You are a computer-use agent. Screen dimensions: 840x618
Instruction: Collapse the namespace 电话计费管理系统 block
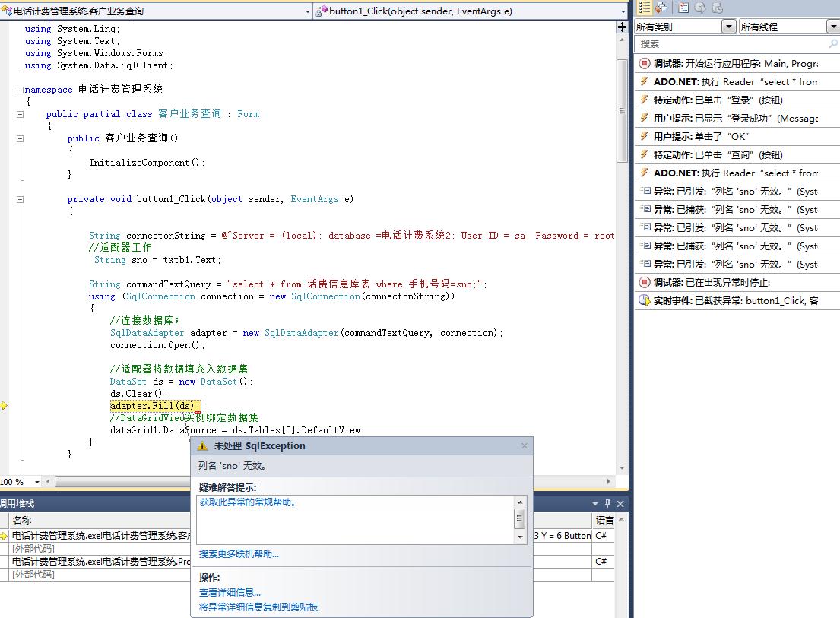(20, 90)
